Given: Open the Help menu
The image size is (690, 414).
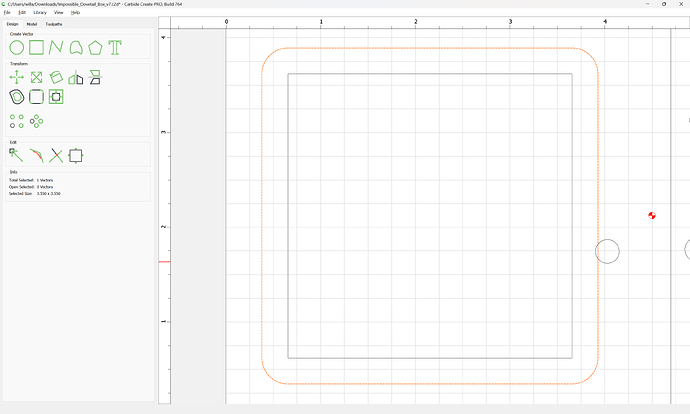Looking at the screenshot, I should pyautogui.click(x=76, y=12).
